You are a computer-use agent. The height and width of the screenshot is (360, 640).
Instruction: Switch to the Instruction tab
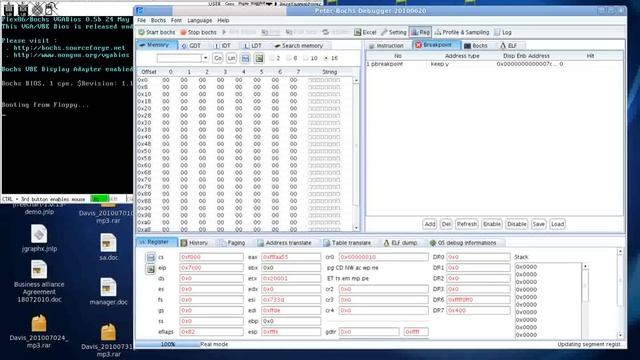(386, 46)
